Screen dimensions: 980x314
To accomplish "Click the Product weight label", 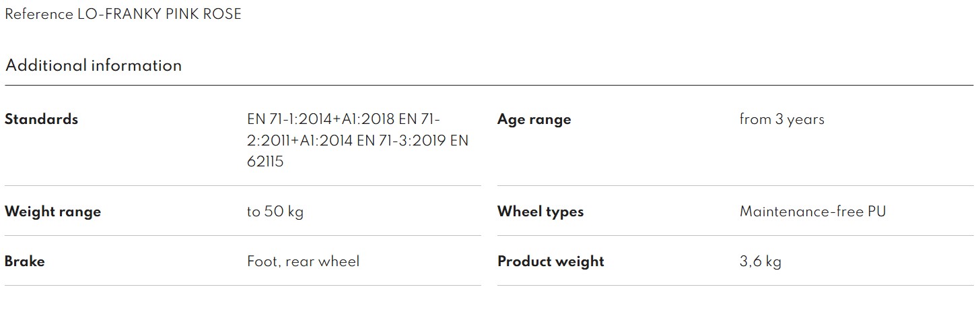I will pos(551,261).
